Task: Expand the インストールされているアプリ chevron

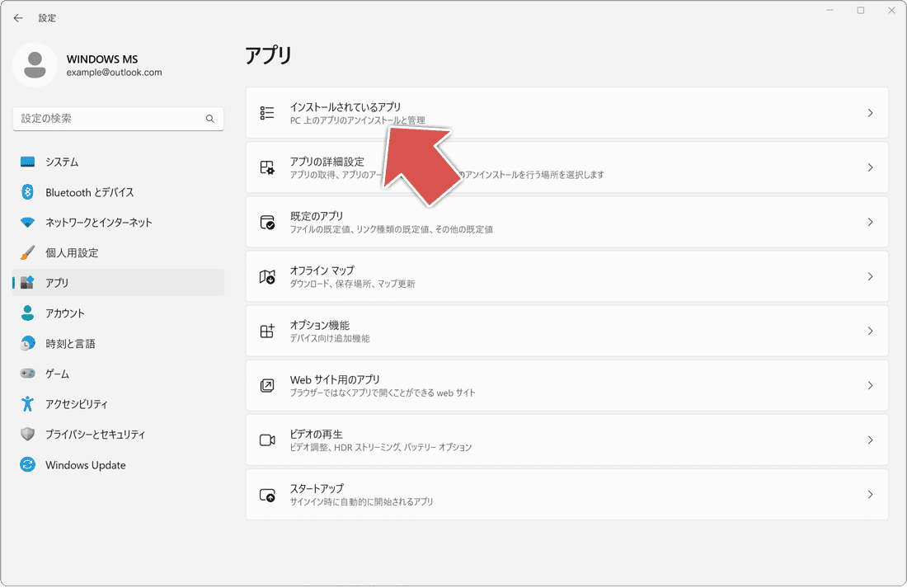Action: (x=870, y=113)
